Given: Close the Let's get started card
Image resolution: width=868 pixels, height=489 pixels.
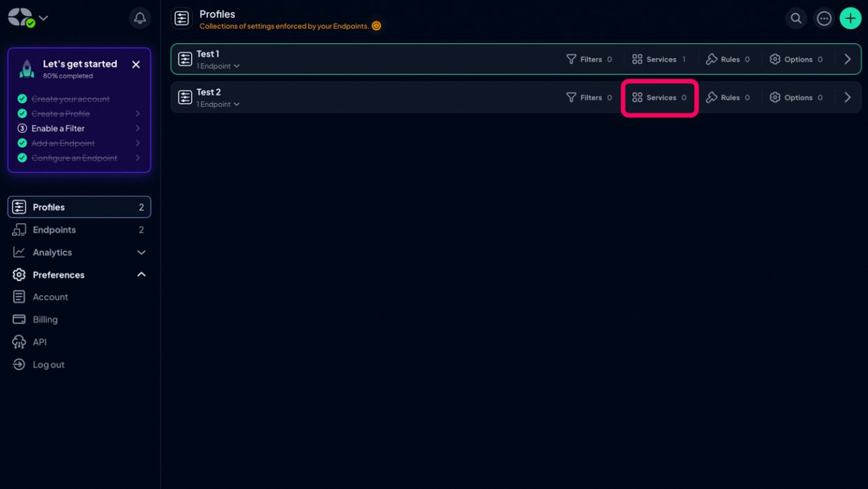Looking at the screenshot, I should (x=136, y=64).
